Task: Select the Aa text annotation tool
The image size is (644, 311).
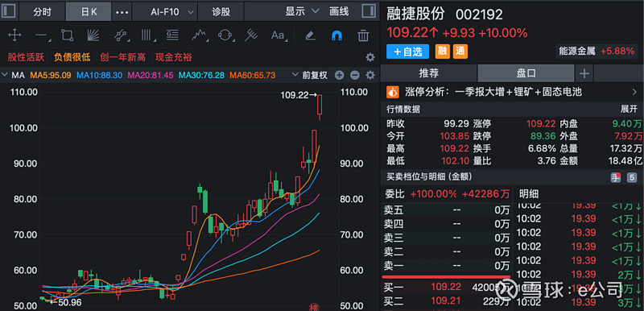Action: click(279, 35)
